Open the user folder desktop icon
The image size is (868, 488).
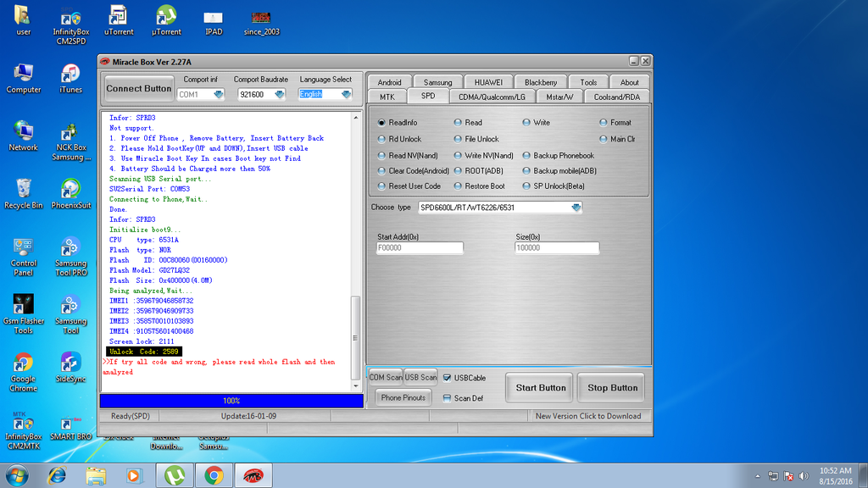23,20
